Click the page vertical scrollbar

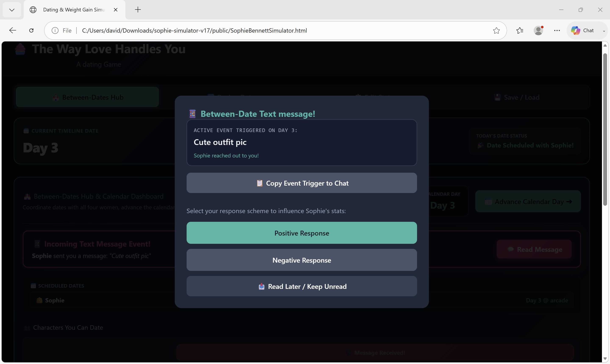[x=605, y=130]
